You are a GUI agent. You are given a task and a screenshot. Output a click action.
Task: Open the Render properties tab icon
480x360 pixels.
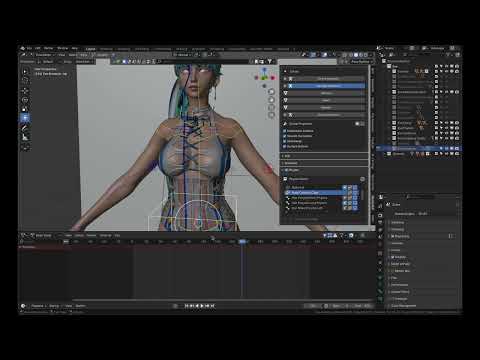point(380,215)
